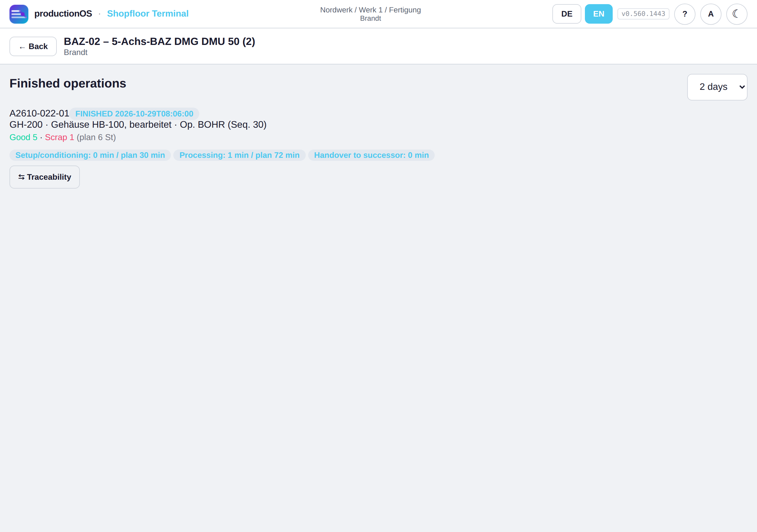Toggle dark mode with moon icon
The height and width of the screenshot is (532, 757).
point(737,14)
